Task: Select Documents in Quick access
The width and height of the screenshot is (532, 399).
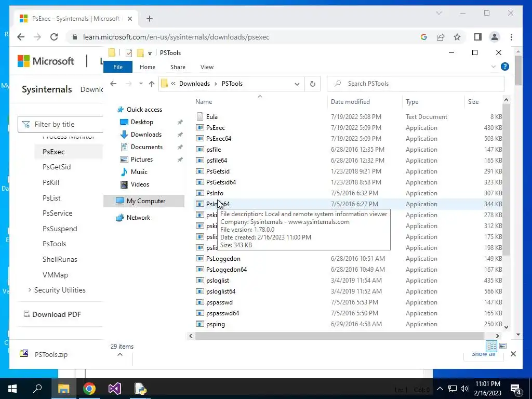Action: point(147,147)
